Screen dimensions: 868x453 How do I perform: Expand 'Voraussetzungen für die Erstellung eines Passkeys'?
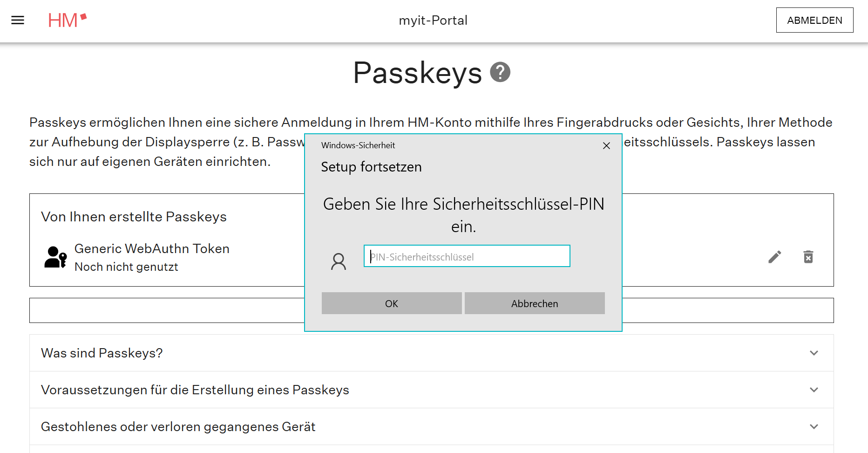click(814, 390)
